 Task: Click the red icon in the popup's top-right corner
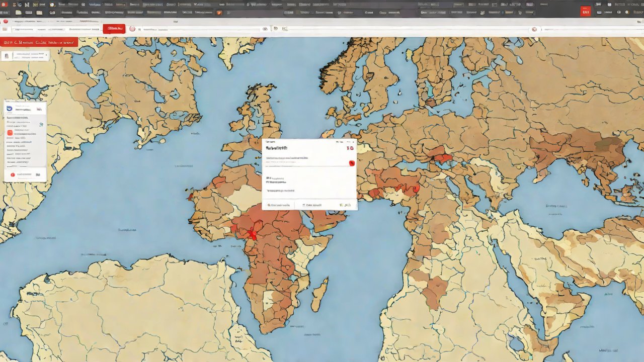coord(350,148)
